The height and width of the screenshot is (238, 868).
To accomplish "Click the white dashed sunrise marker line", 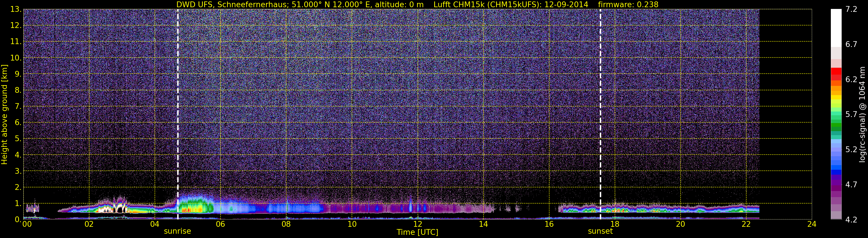I will tap(177, 114).
